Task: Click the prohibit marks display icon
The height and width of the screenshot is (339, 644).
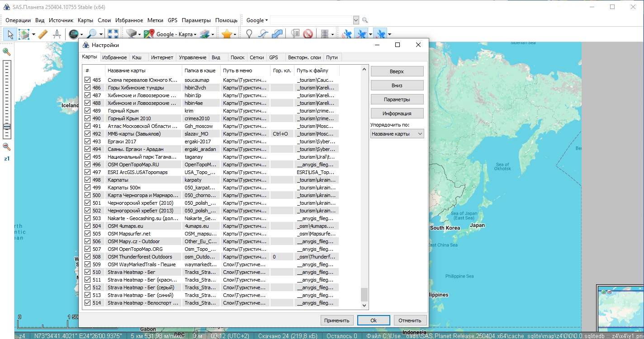Action: click(308, 33)
